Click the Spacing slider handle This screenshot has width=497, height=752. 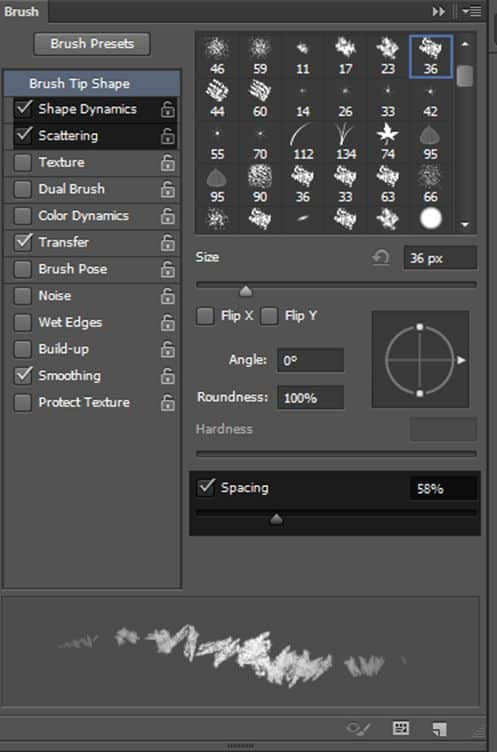point(276,518)
